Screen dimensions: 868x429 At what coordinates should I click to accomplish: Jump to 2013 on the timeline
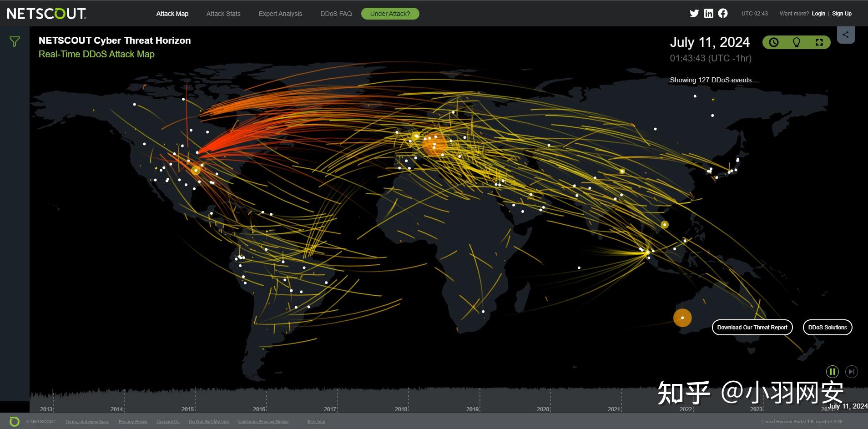coord(46,409)
